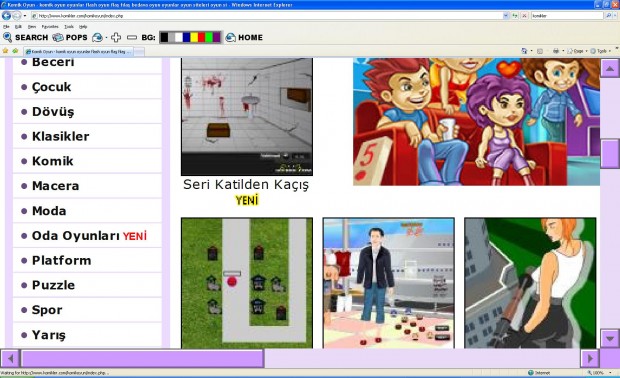620x378 pixels.
Task: Click the stop loading X icon
Action: (x=524, y=16)
